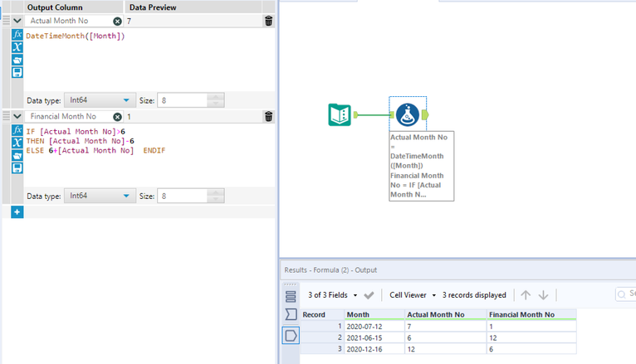Collapse the Financial Month No expression
Image resolution: width=636 pixels, height=364 pixels.
(17, 116)
